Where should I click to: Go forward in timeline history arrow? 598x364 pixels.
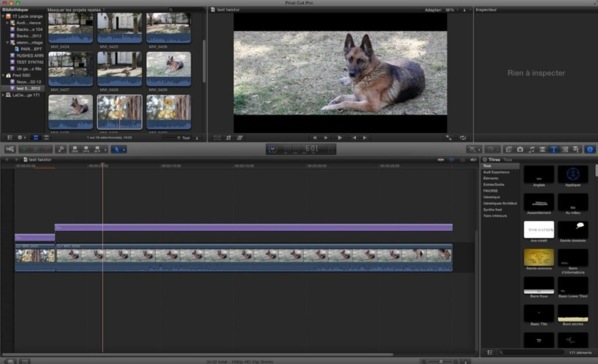(16, 159)
